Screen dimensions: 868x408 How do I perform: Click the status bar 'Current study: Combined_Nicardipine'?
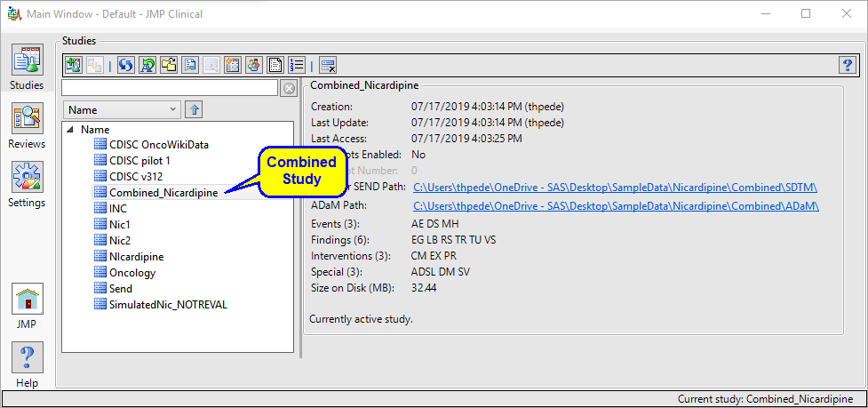[765, 399]
